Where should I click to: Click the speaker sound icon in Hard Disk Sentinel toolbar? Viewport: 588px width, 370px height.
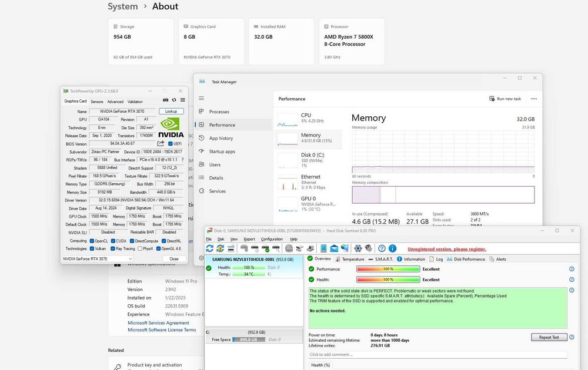tap(369, 248)
